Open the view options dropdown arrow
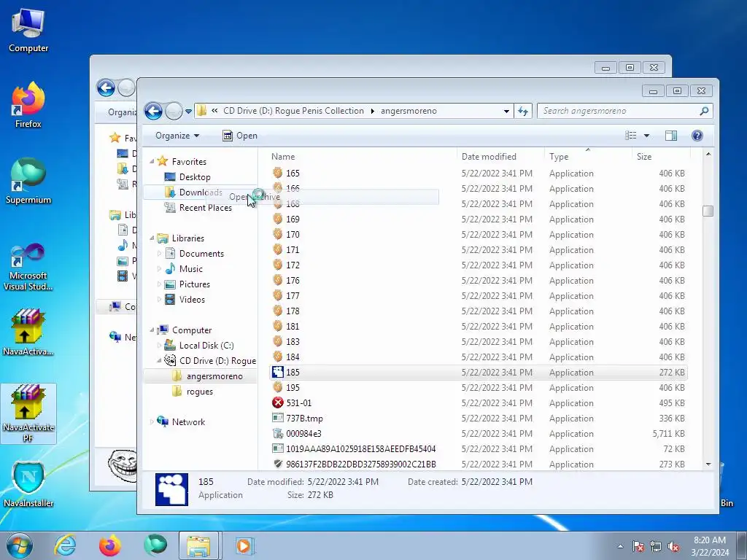This screenshot has height=560, width=747. point(646,136)
